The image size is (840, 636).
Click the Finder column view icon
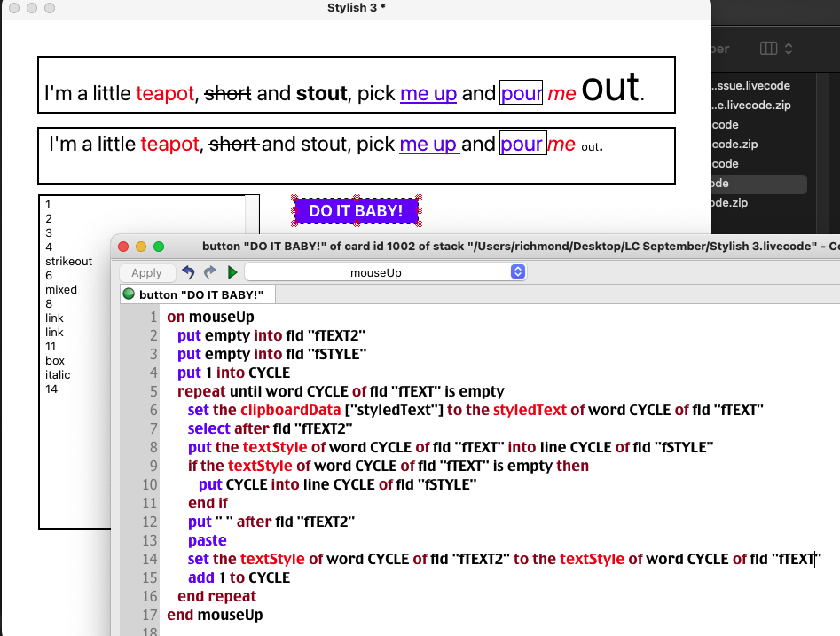coord(768,48)
